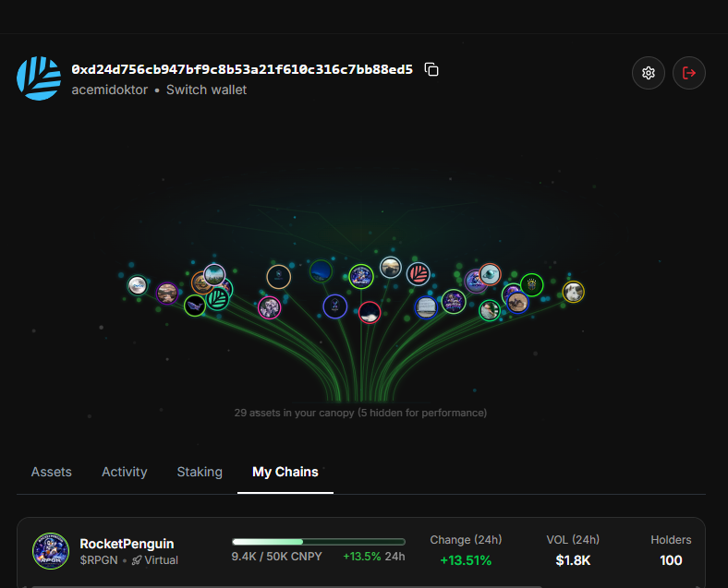This screenshot has width=728, height=588.
Task: Switch to the Assets tab
Action: (52, 472)
